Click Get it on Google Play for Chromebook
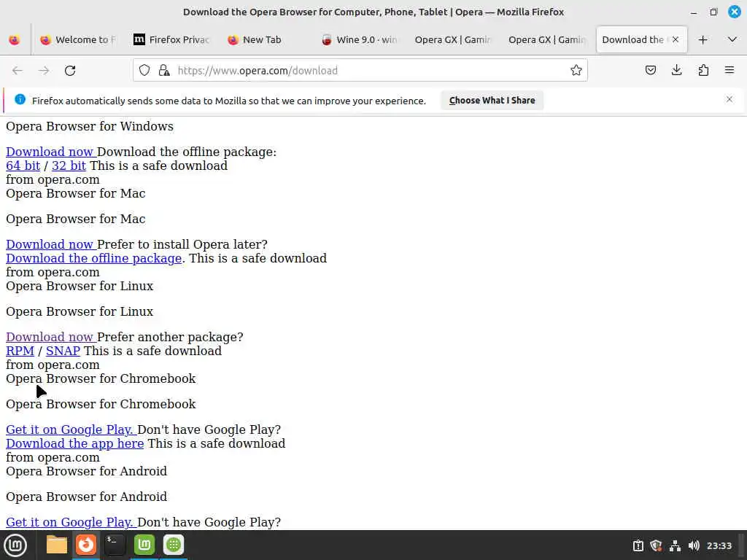747x560 pixels. point(71,429)
